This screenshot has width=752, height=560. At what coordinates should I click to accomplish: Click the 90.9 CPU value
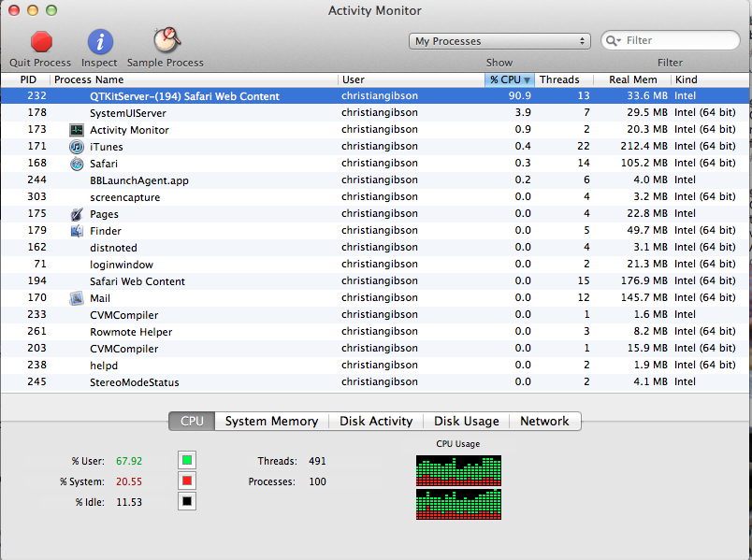pyautogui.click(x=520, y=96)
